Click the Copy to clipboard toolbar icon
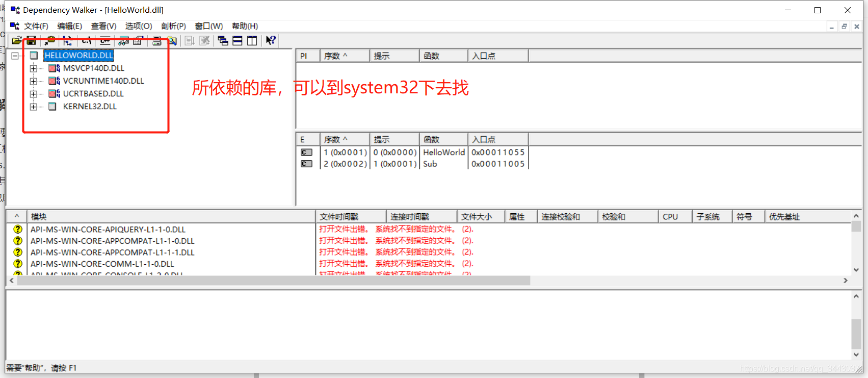868x378 pixels. (50, 41)
